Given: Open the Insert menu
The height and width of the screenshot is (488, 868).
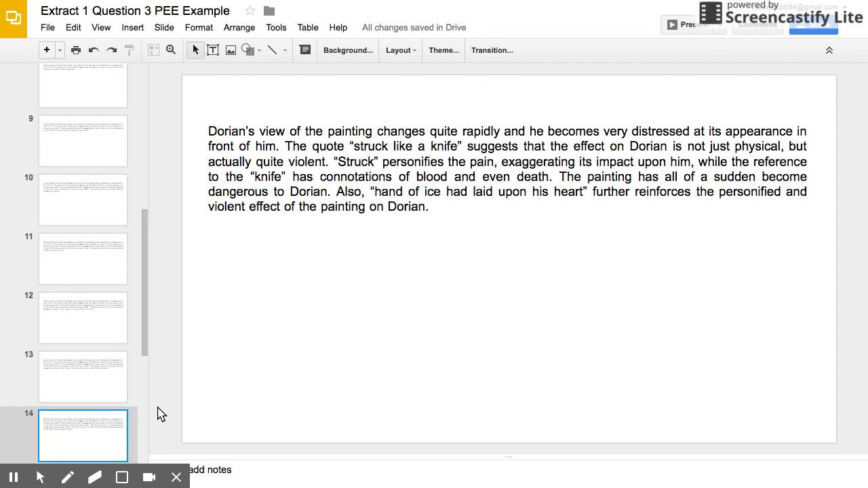Looking at the screenshot, I should click(x=132, y=28).
